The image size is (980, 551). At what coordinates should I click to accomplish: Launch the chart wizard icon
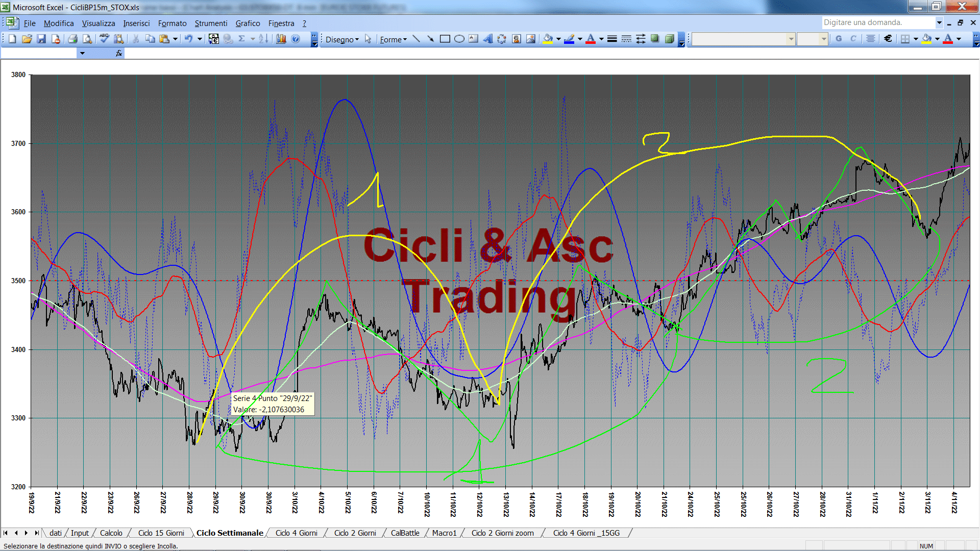coord(281,39)
